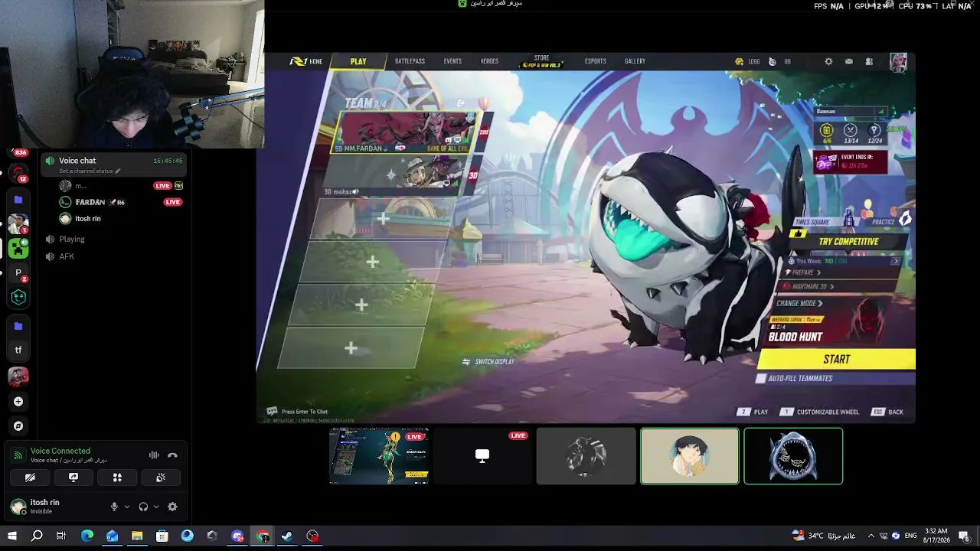Edit the voice channel status pencil

(x=118, y=171)
